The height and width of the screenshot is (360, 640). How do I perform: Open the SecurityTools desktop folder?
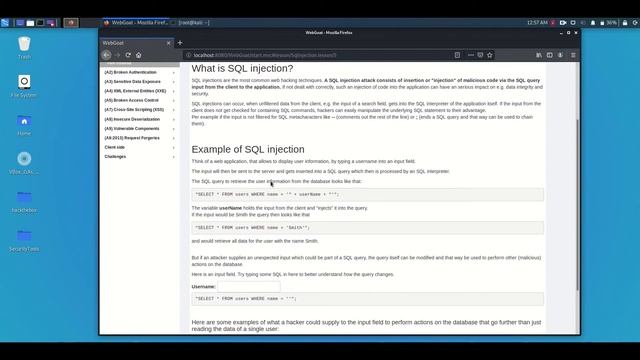[24, 240]
